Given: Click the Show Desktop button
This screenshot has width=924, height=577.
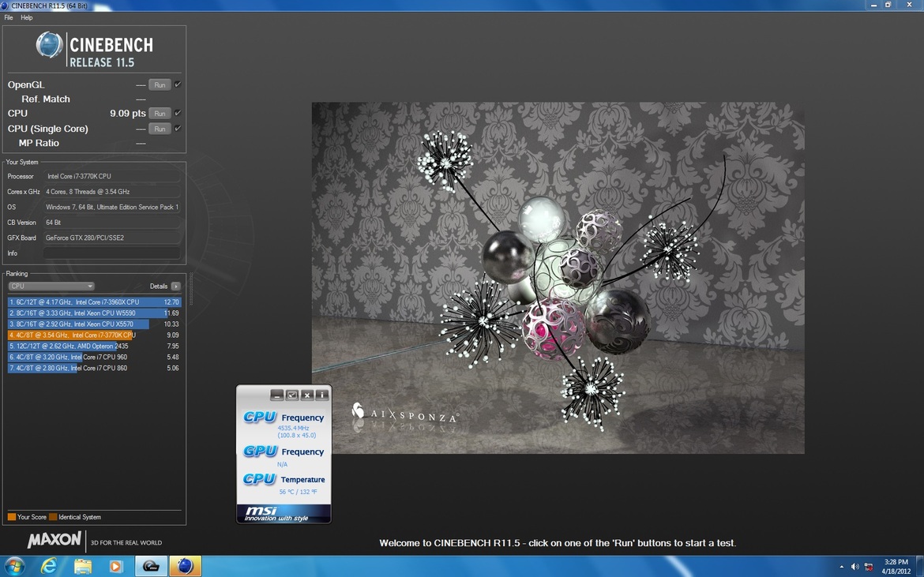Looking at the screenshot, I should 920,567.
